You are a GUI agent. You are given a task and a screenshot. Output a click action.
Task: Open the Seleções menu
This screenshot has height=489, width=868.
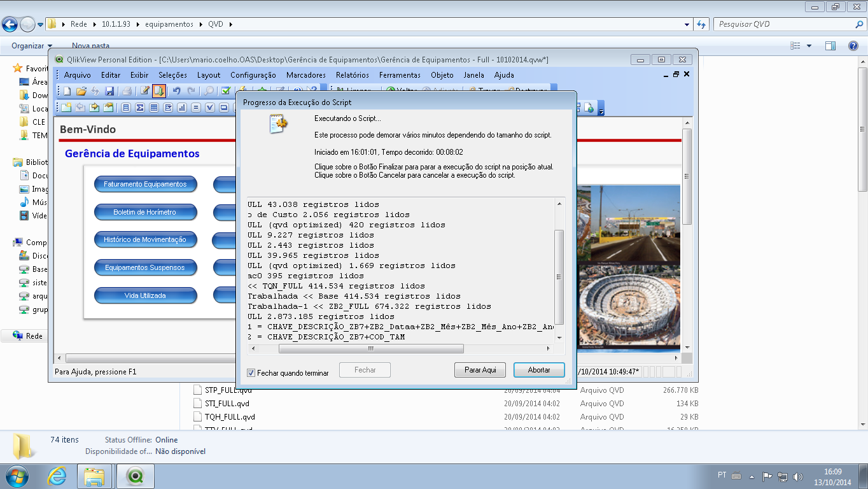click(172, 74)
